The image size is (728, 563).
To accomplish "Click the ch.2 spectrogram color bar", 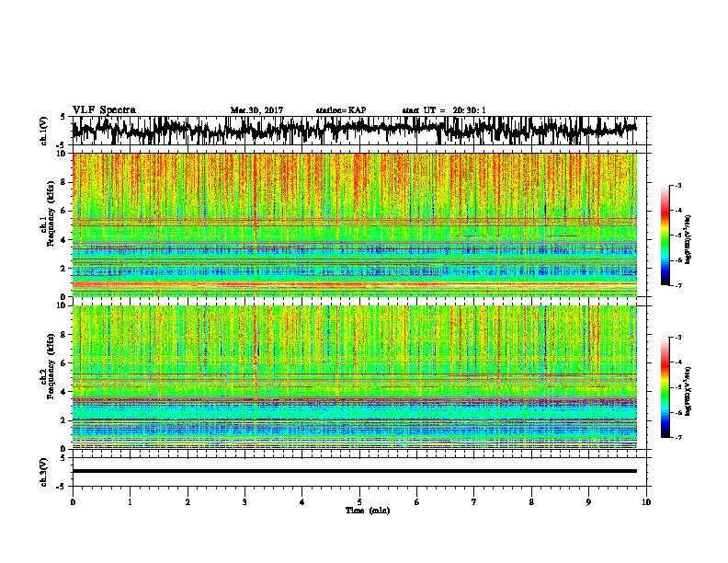I will pyautogui.click(x=665, y=387).
